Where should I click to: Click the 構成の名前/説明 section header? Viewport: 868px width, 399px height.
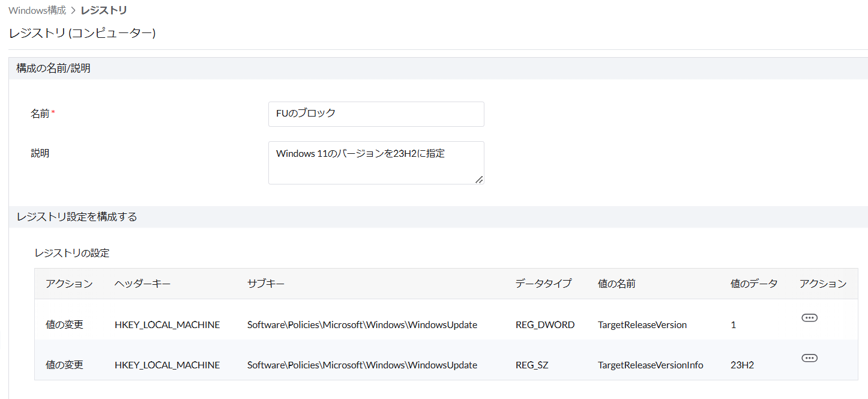pyautogui.click(x=53, y=69)
